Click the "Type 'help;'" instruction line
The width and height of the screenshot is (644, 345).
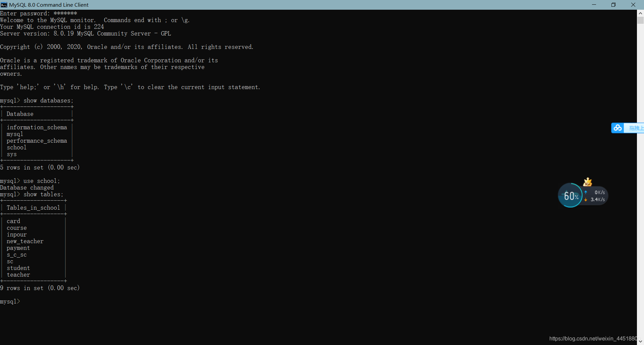pyautogui.click(x=130, y=87)
